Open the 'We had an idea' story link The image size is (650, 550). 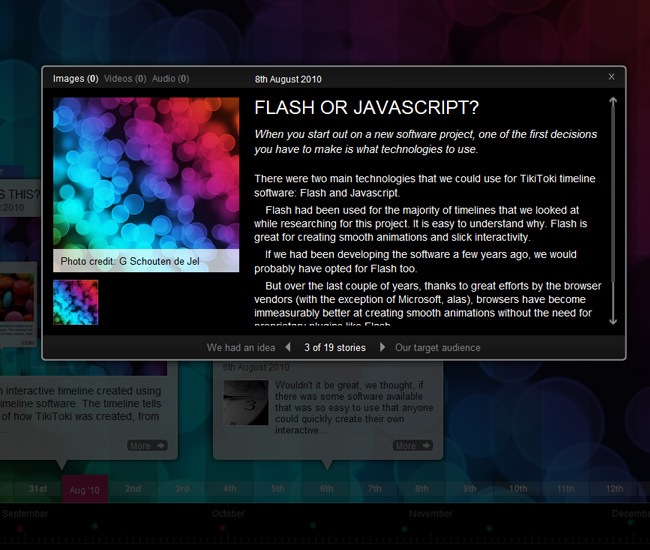click(x=241, y=347)
